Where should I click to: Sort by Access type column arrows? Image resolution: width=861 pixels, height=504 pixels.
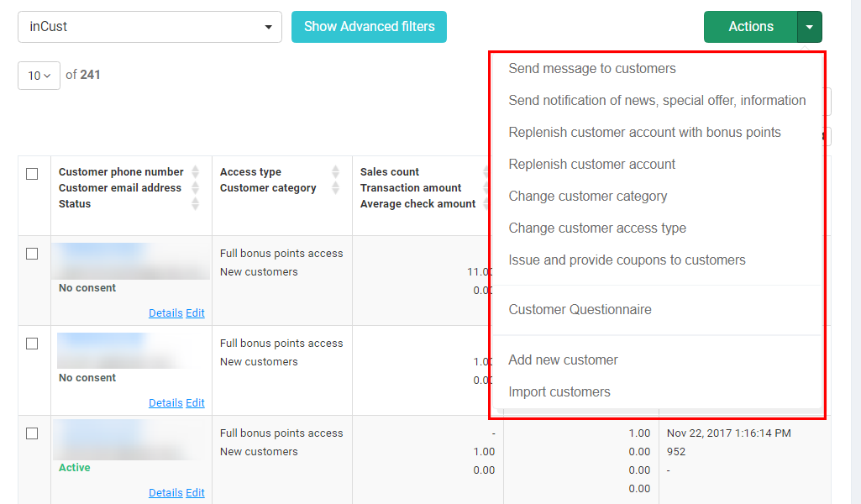[335, 172]
